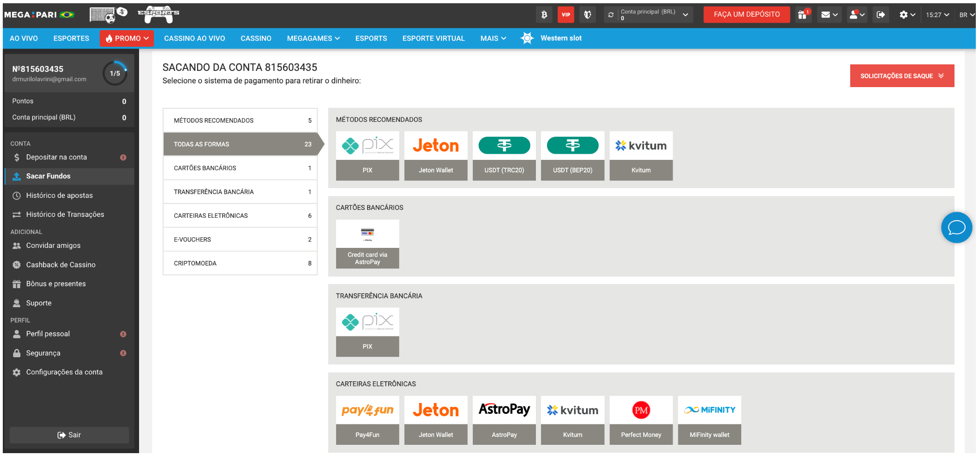
Task: Expand the MAIS menu
Action: point(493,38)
